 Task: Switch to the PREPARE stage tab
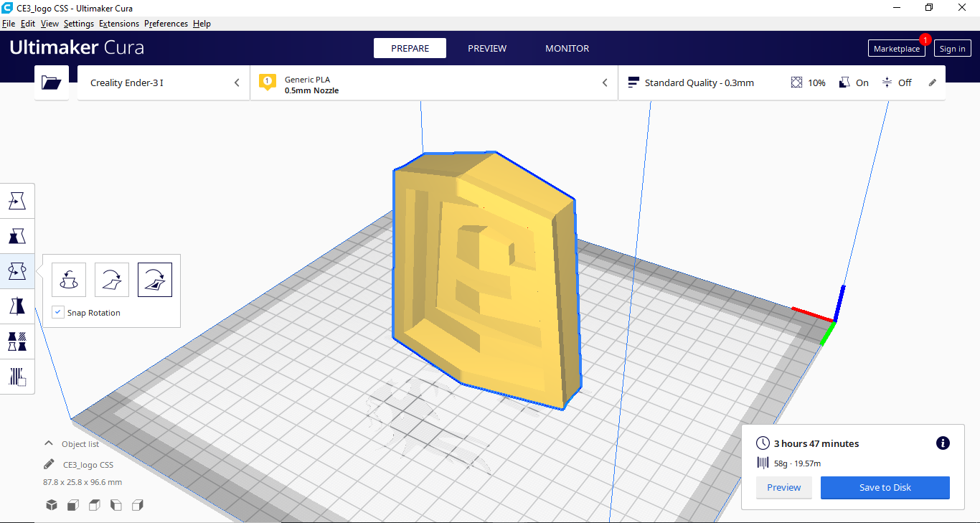(x=410, y=48)
